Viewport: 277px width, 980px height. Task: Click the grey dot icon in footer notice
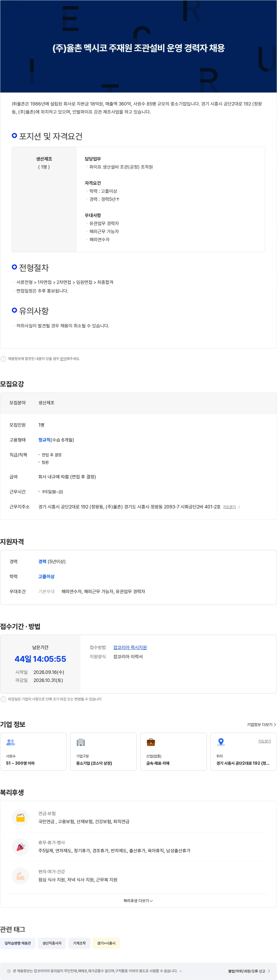(x=9, y=971)
